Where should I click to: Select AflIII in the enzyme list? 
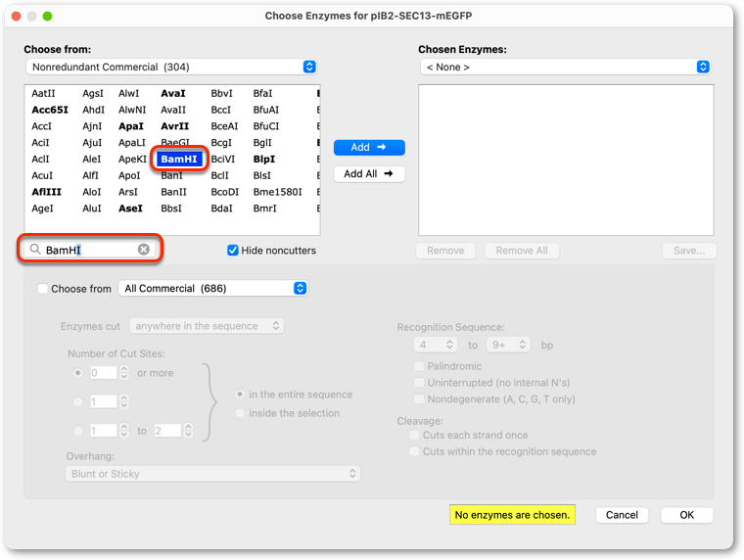click(x=47, y=192)
